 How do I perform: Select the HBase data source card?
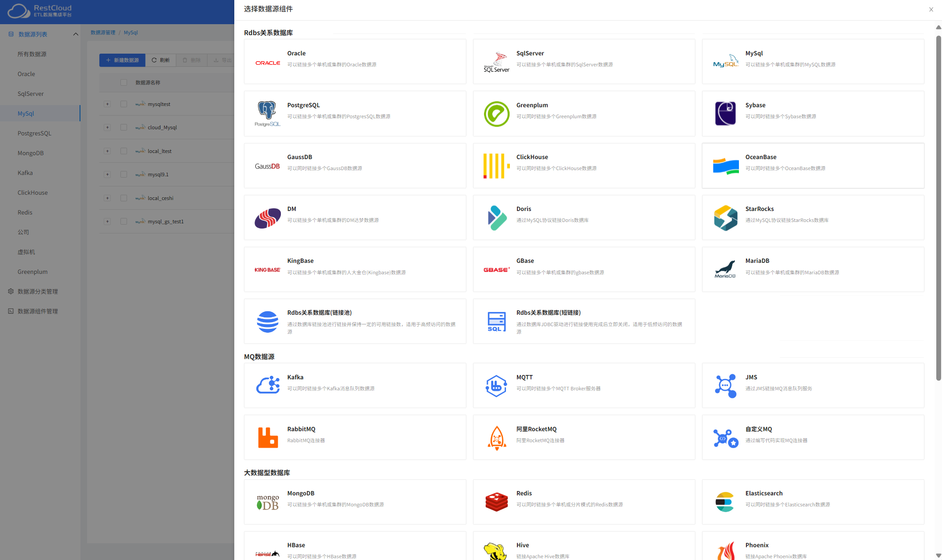click(x=355, y=545)
